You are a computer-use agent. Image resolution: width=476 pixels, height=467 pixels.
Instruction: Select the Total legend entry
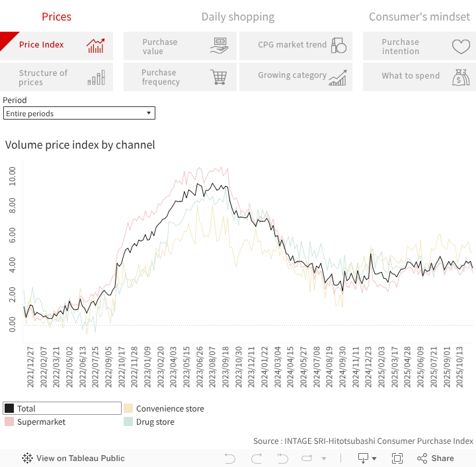coord(62,408)
